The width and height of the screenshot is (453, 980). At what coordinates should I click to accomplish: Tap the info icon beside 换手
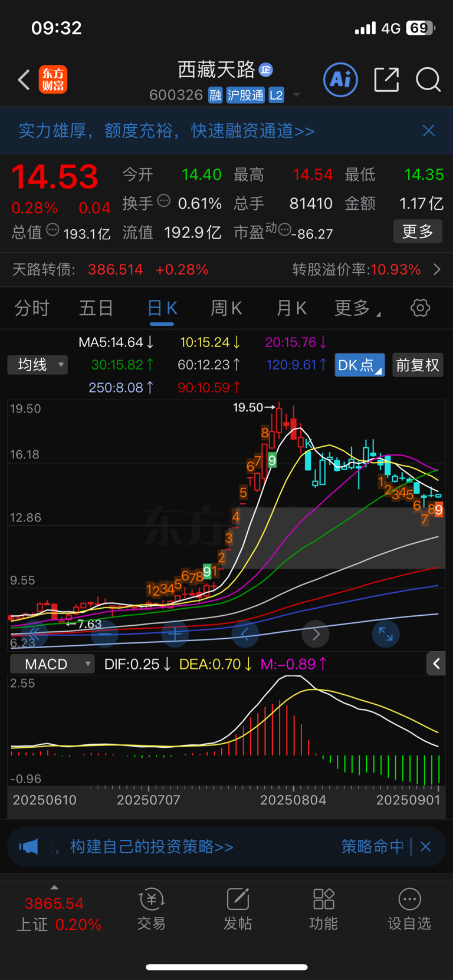pyautogui.click(x=164, y=201)
